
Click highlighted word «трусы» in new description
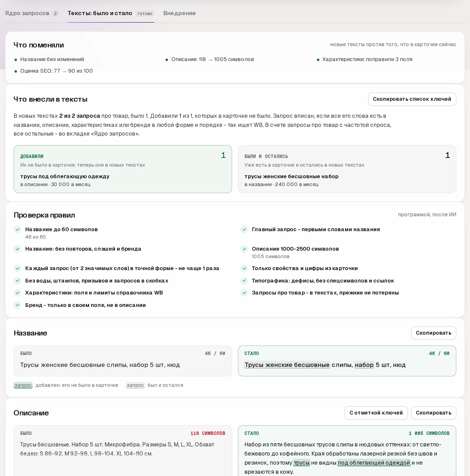302,463
